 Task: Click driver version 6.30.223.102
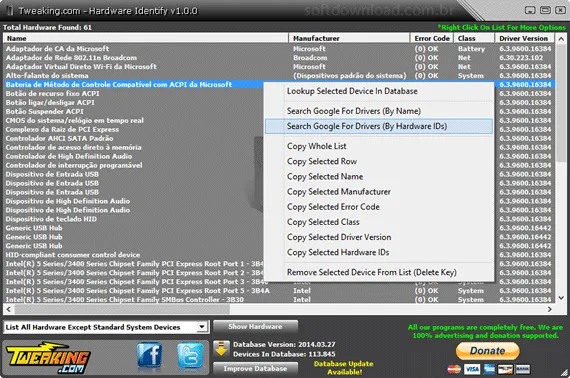pos(521,58)
